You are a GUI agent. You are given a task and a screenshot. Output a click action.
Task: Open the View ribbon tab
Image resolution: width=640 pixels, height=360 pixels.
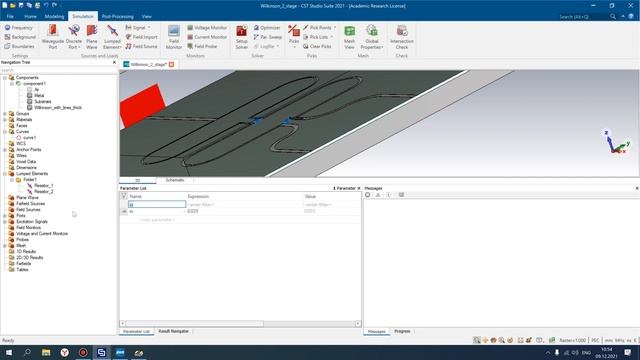[x=147, y=16]
